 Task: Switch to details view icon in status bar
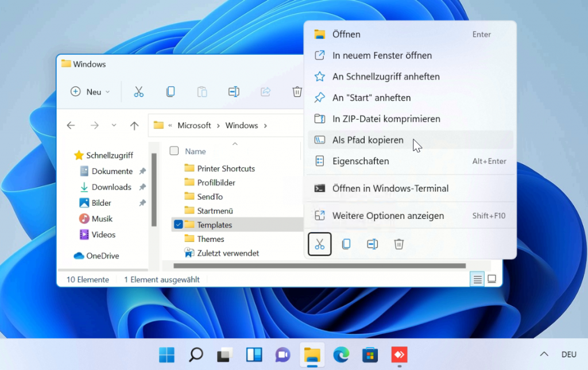[477, 279]
